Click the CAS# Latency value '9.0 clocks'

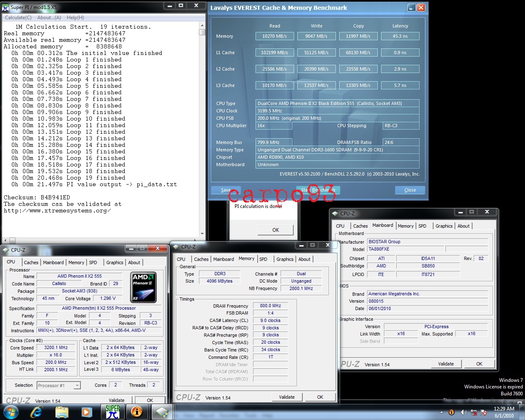coord(270,320)
